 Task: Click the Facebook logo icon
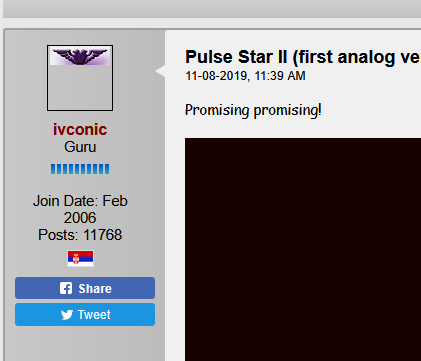[66, 288]
